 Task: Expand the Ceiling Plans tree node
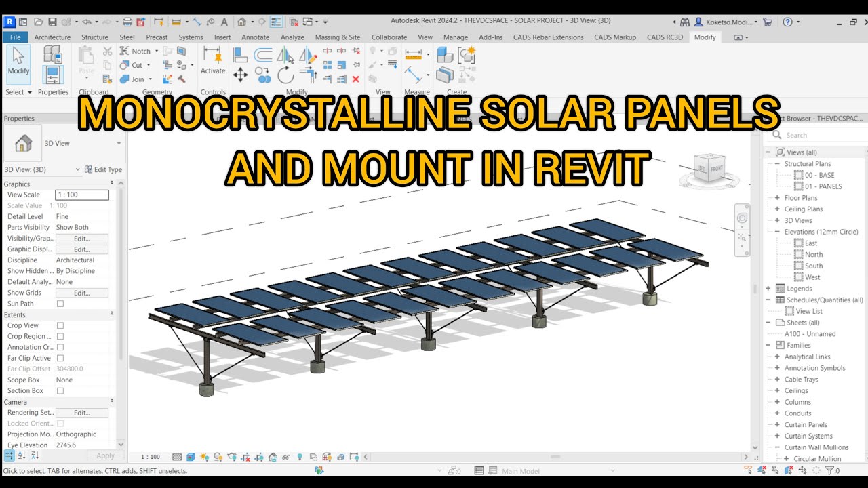[777, 209]
